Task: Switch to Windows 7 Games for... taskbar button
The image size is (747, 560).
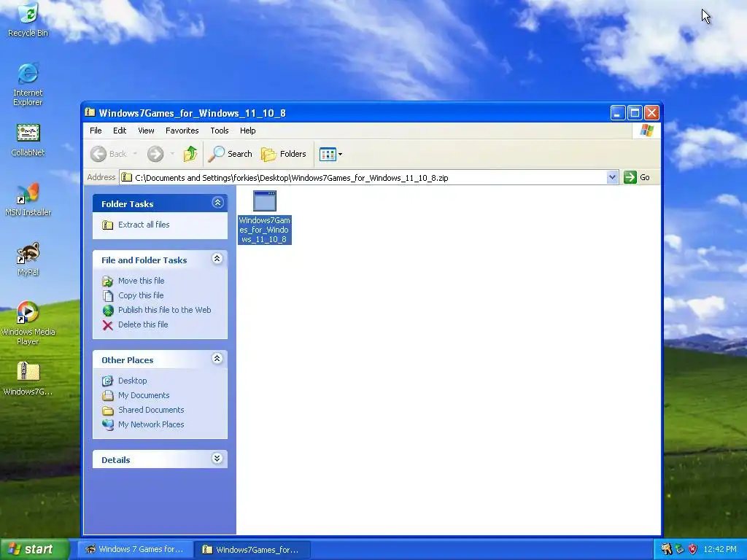Action: pos(135,550)
